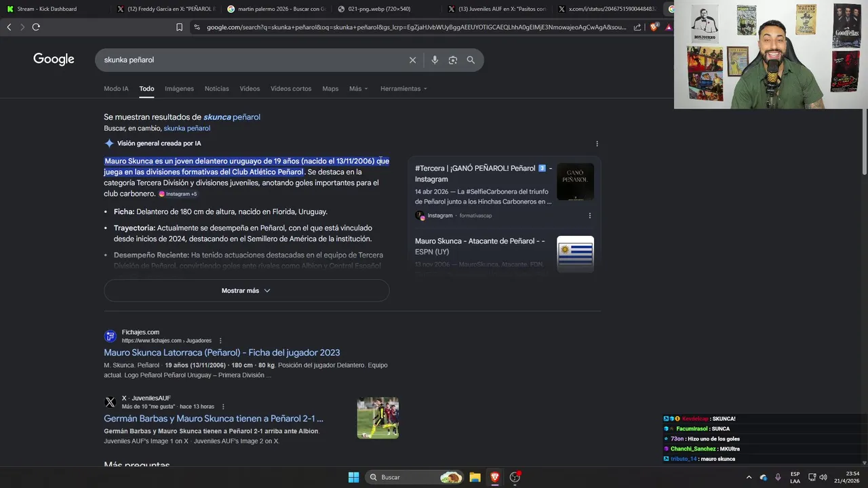
Task: Switch to Juveniles AUF en X tab
Action: click(497, 9)
